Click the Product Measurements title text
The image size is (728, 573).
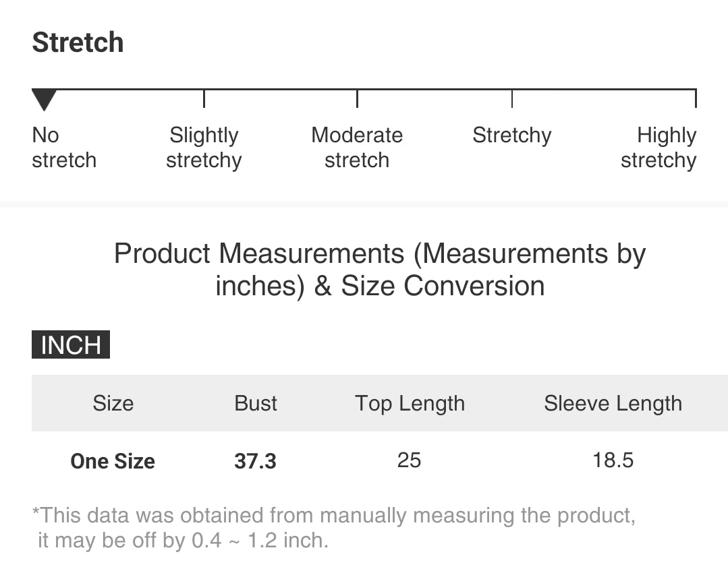click(380, 270)
